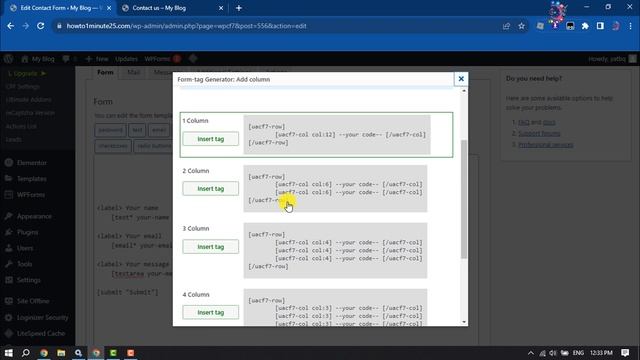Open the Howdy user menu
This screenshot has height=360, width=640.
611,59
